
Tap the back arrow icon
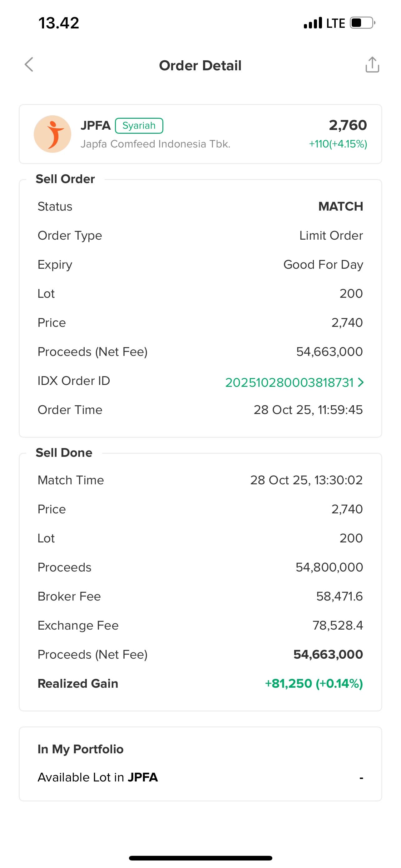[x=29, y=64]
